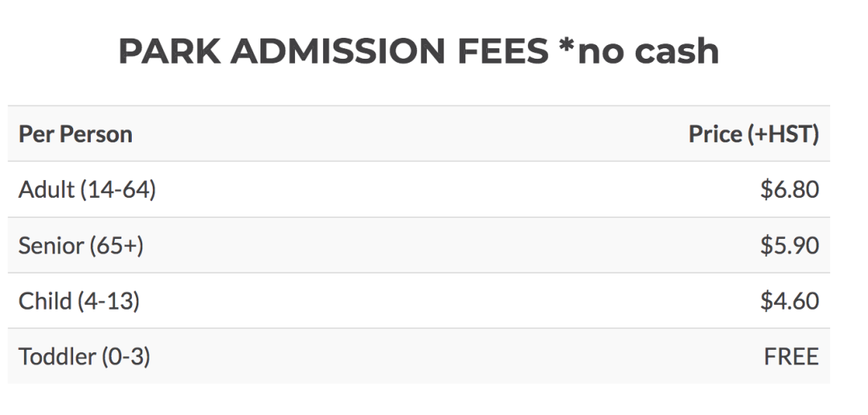The width and height of the screenshot is (868, 415).
Task: Click the 'Per Person' column header
Action: point(76,134)
